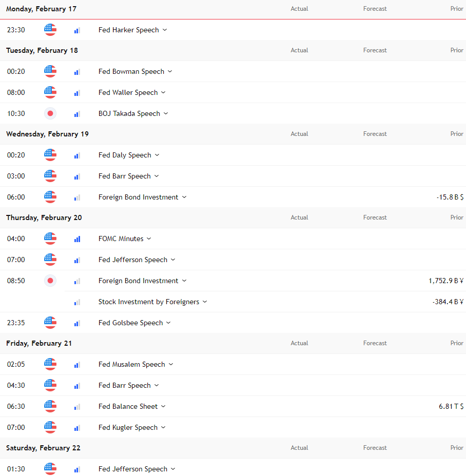Expand the Fed Musalem Speech chevron
The width and height of the screenshot is (466, 476).
(x=171, y=364)
